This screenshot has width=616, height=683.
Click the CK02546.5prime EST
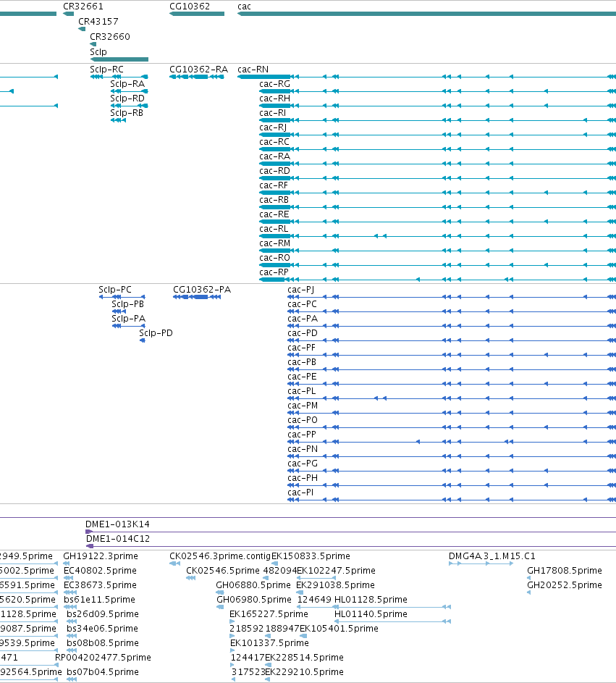190,578
